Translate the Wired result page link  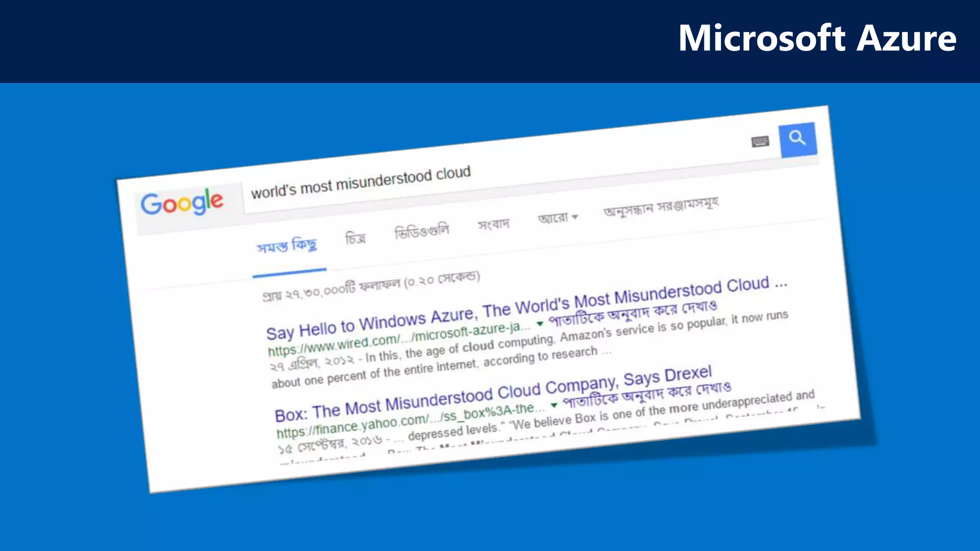coord(633,313)
